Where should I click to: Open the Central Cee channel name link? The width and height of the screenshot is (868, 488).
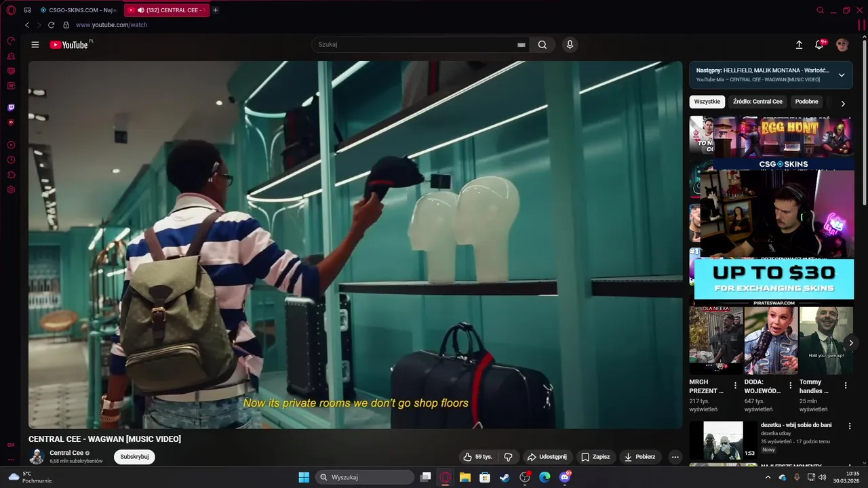coord(66,453)
